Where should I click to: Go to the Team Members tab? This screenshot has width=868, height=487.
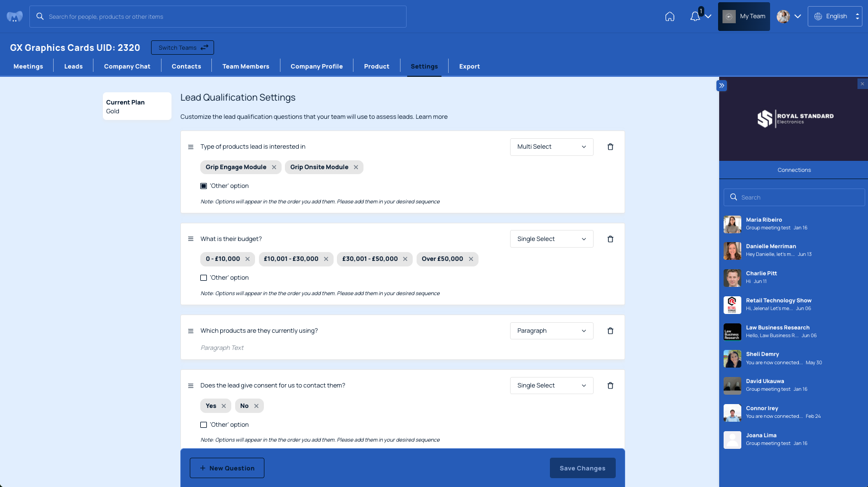coord(246,66)
